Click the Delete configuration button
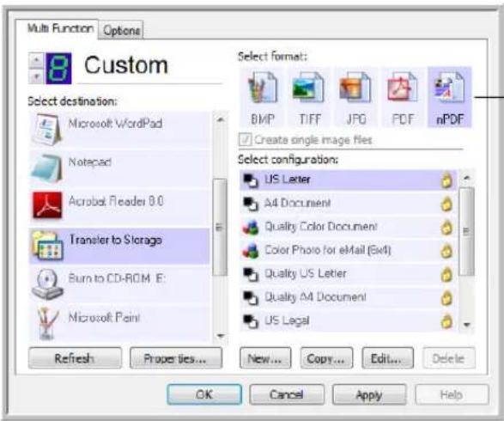This screenshot has height=421, width=504. (449, 358)
